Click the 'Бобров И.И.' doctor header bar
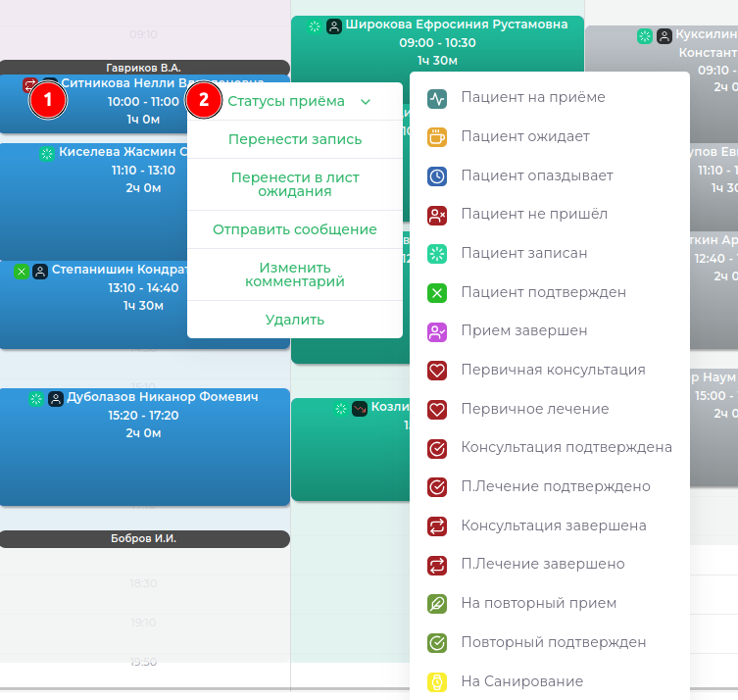 click(144, 539)
